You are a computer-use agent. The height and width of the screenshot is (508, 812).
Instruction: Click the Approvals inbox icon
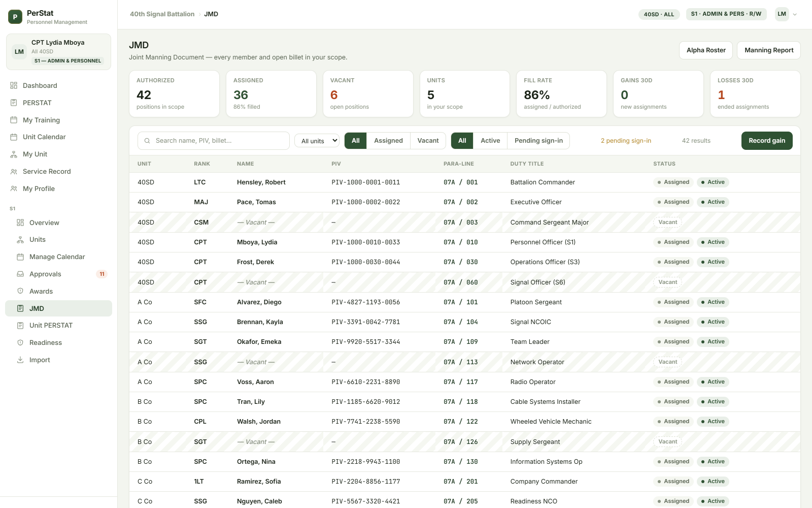(x=20, y=274)
